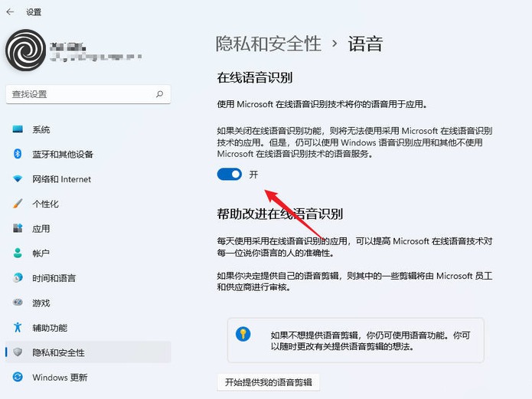Click the 帐户 person icon
The width and height of the screenshot is (532, 399).
click(x=18, y=253)
